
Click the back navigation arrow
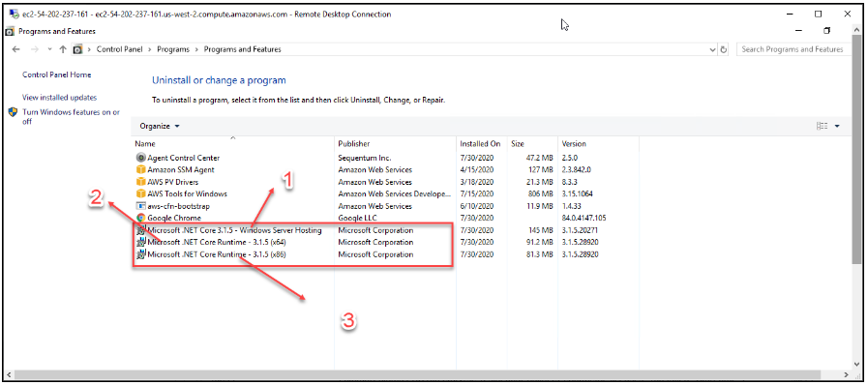coord(16,49)
